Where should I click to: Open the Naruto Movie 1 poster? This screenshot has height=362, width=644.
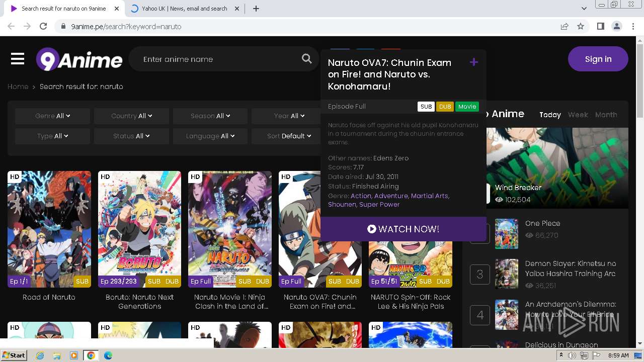tap(230, 229)
